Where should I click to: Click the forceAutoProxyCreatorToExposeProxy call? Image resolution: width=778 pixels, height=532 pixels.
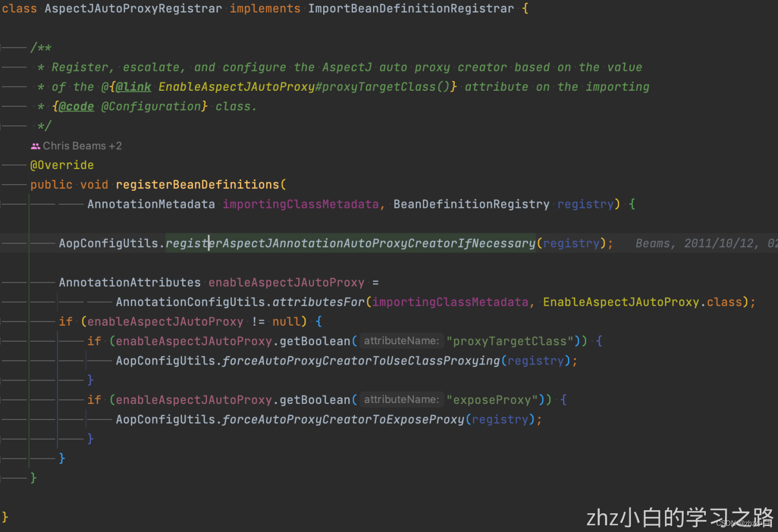click(x=343, y=419)
